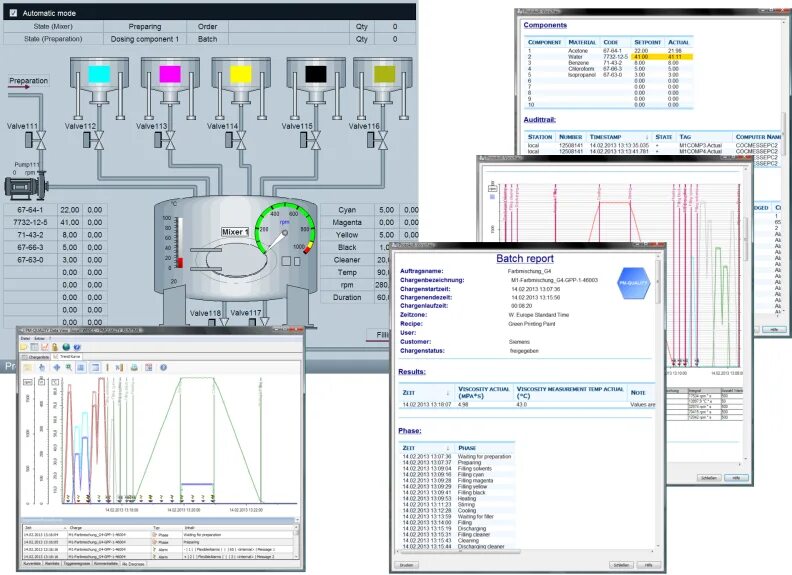Click the magenta ink tank swatch
The width and height of the screenshot is (792, 575).
pyautogui.click(x=170, y=74)
